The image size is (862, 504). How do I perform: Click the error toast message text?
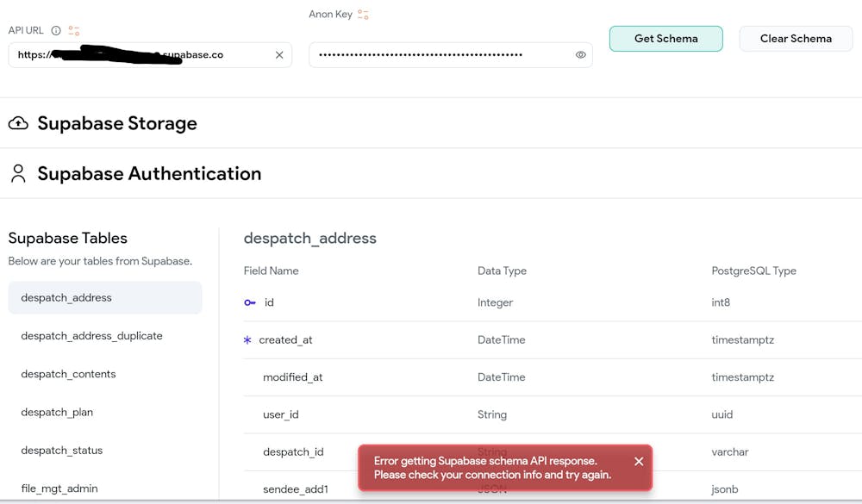pyautogui.click(x=492, y=469)
